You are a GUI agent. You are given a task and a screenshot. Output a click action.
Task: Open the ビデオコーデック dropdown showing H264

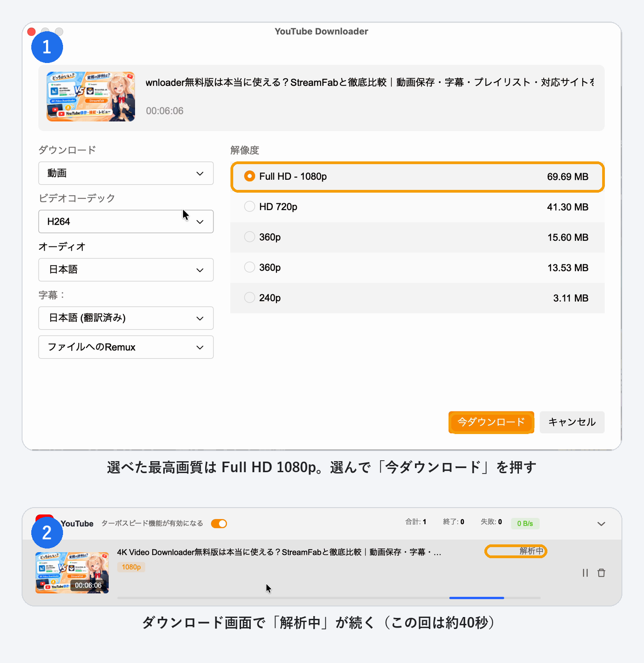pos(126,222)
